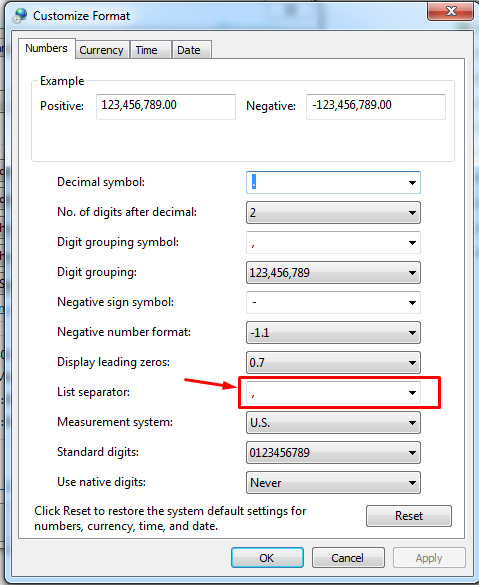Click the Negative example field

coord(376,107)
